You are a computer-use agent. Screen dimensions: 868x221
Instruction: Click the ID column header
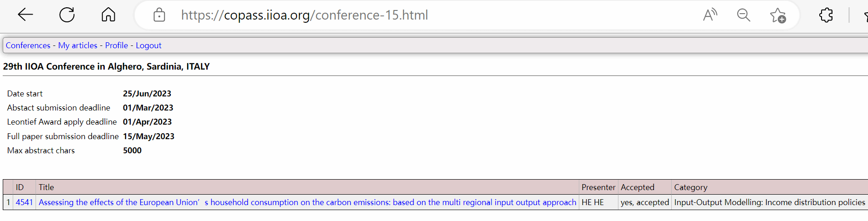(20, 187)
